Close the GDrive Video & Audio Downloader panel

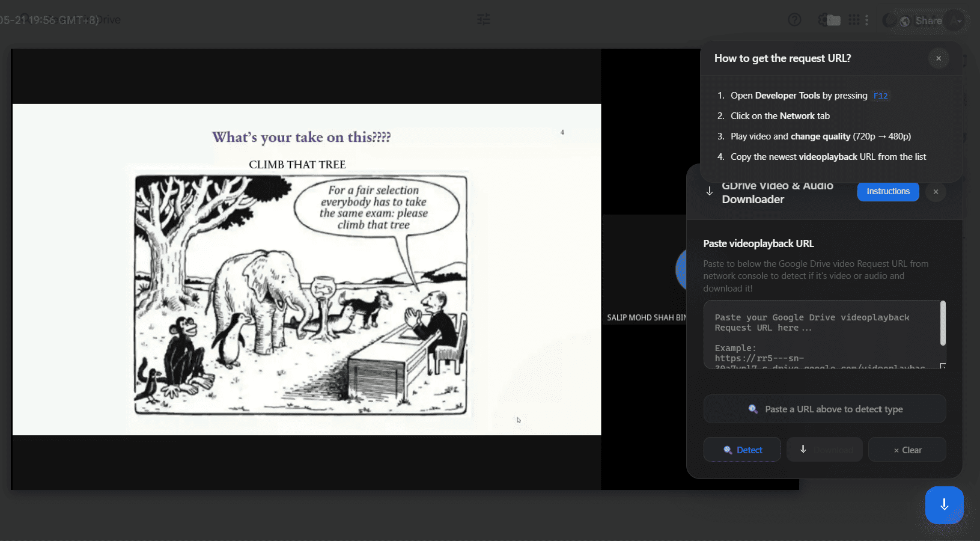point(936,192)
